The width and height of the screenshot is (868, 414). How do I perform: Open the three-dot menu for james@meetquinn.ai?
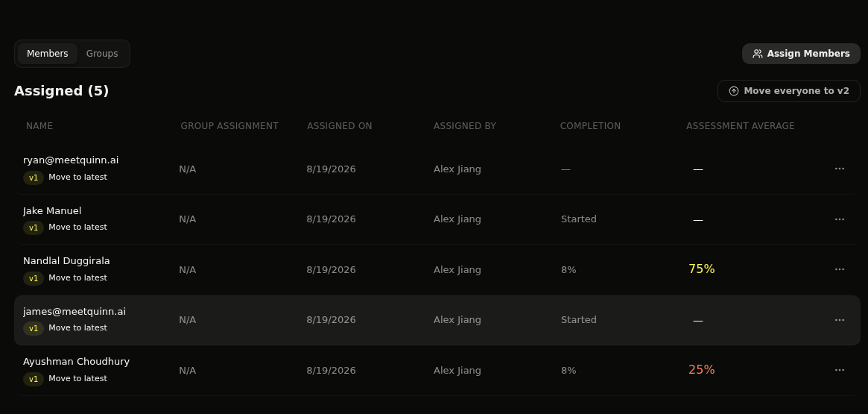(839, 320)
